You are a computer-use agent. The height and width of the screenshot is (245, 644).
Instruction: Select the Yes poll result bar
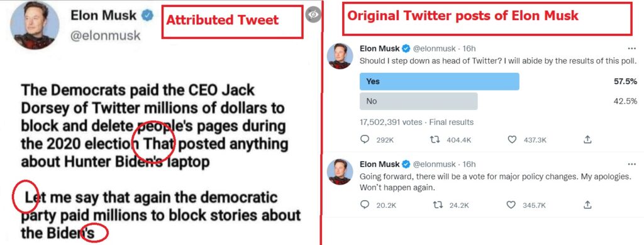click(x=439, y=81)
